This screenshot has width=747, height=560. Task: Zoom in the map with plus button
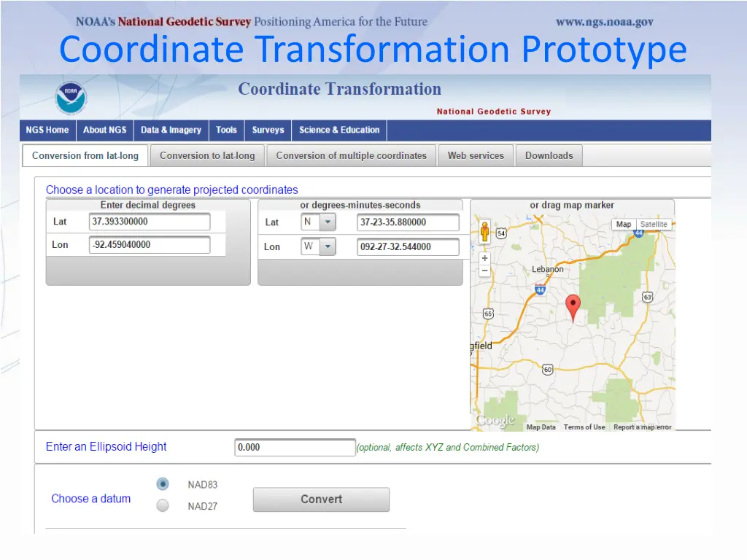point(484,258)
